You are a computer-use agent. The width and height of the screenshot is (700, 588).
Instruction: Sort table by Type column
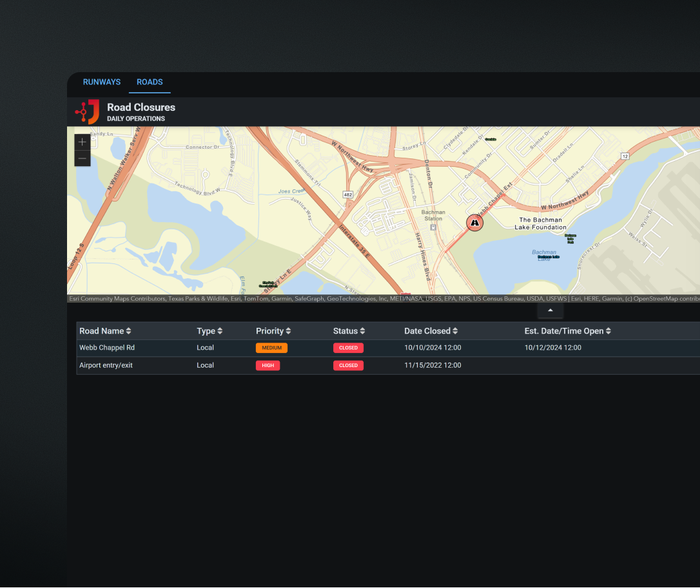[x=209, y=331]
